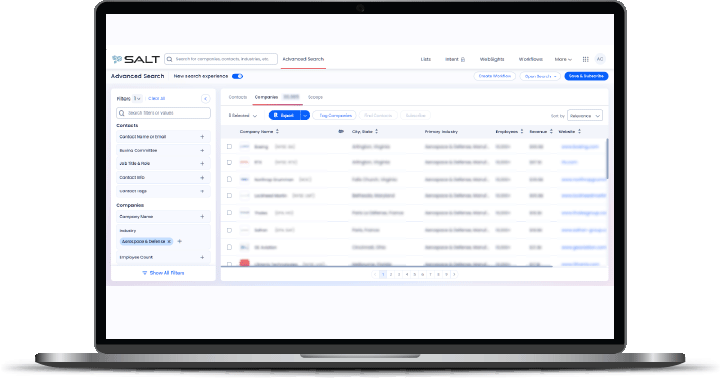Viewport: 721px width, 379px height.
Task: Remove the Aerospace & Defense industry chip
Action: [169, 241]
